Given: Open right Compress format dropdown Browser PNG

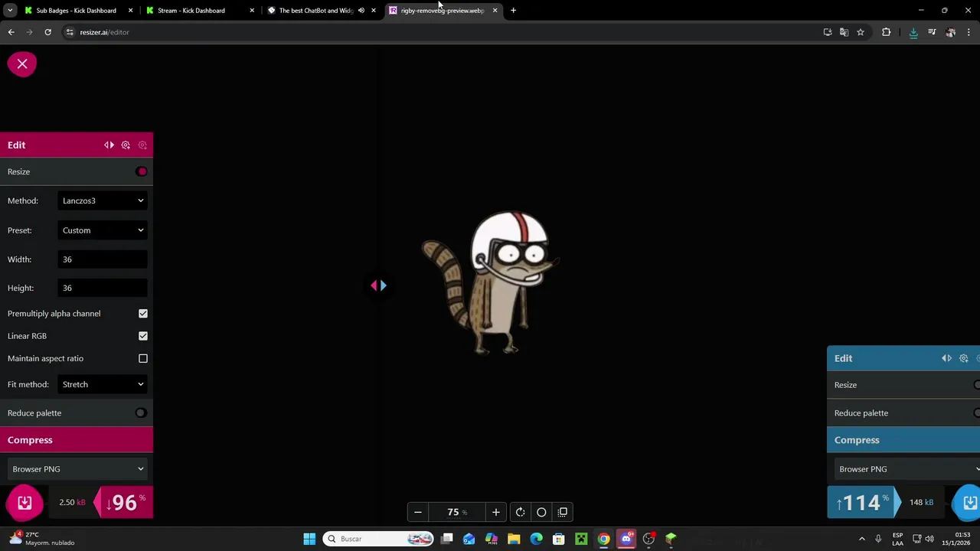Looking at the screenshot, I should pos(906,469).
